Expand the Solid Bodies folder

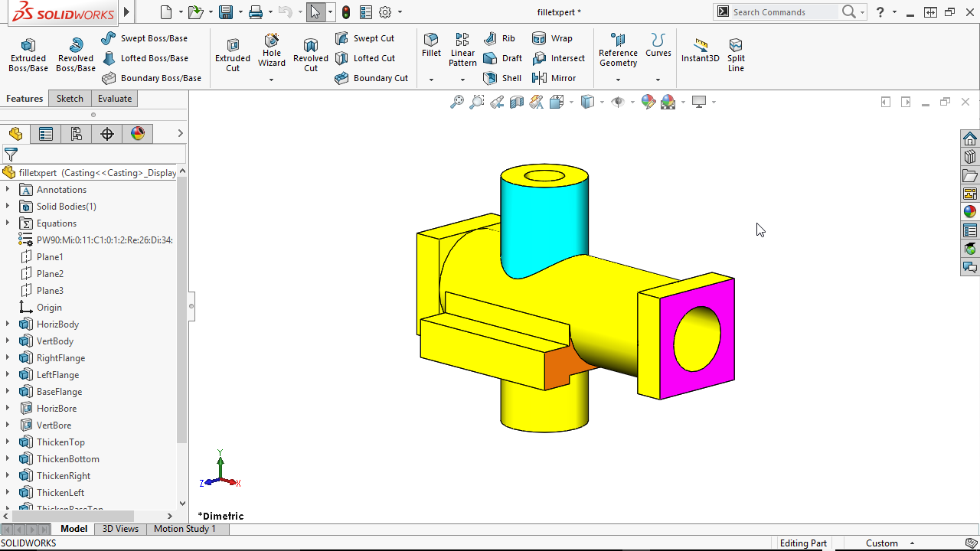pyautogui.click(x=9, y=206)
